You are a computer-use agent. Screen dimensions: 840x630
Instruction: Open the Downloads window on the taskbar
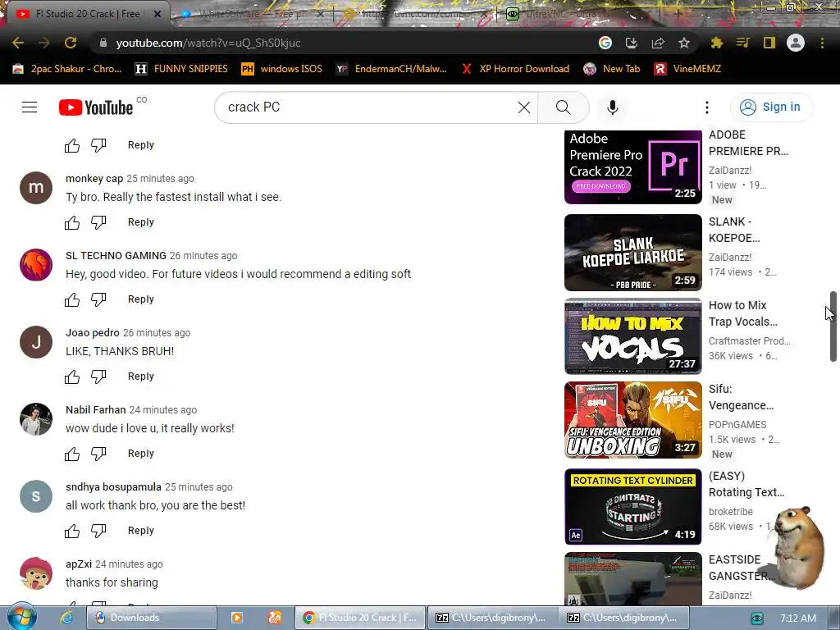pos(152,618)
